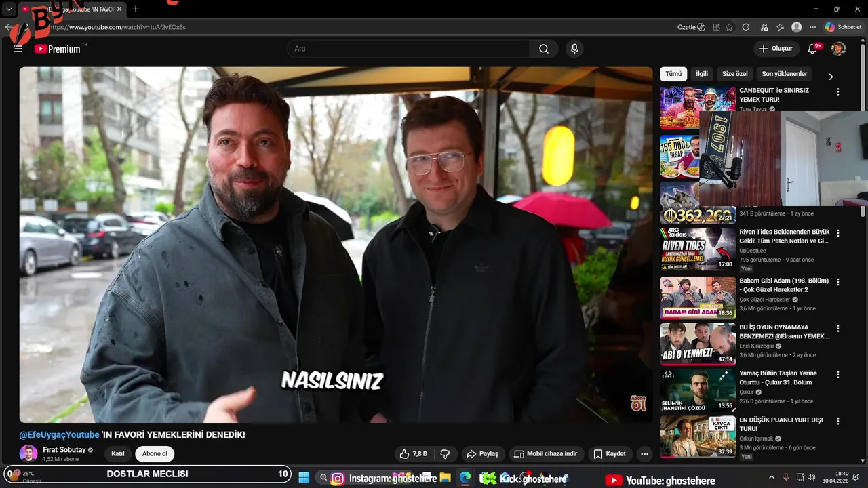This screenshot has height=488, width=868.
Task: Open the volume control in system tray
Action: 812,478
